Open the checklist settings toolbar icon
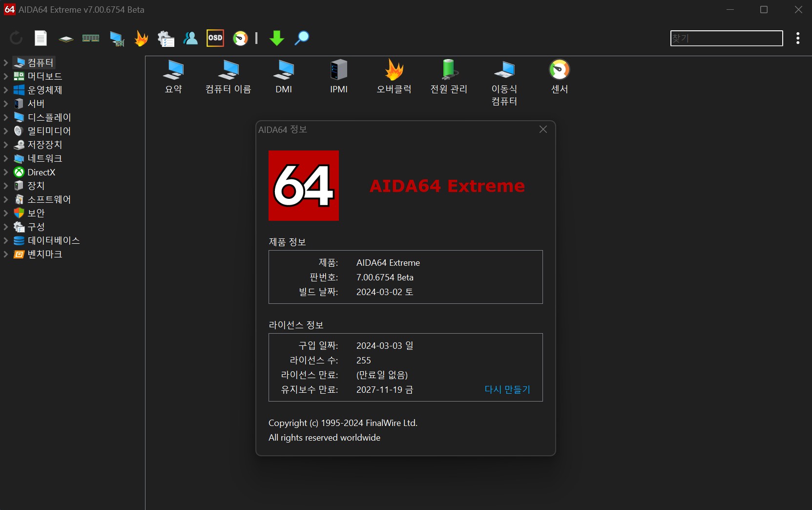The image size is (812, 510). [x=166, y=39]
